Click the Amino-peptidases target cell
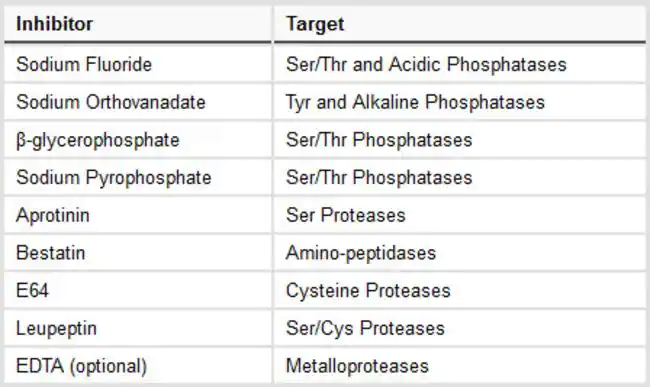 pos(460,253)
